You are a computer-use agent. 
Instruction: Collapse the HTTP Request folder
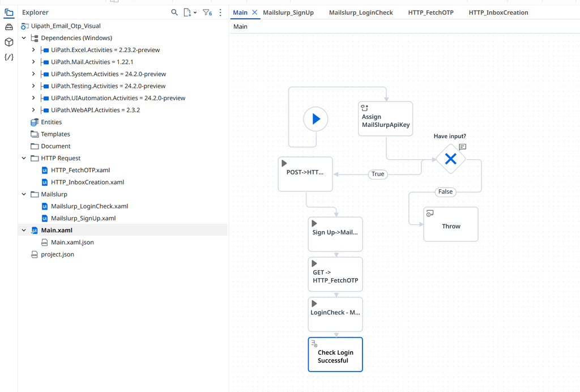pos(24,158)
